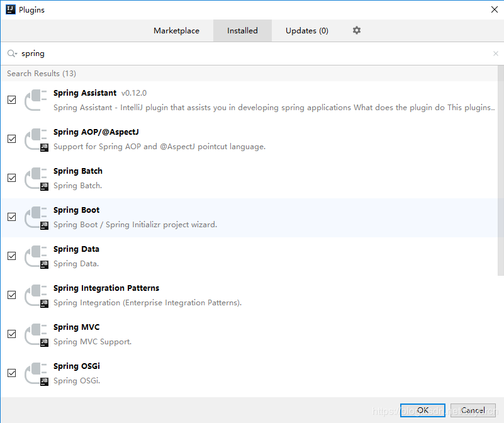Click the Spring Data plugin icon
The width and height of the screenshot is (504, 423).
point(36,256)
